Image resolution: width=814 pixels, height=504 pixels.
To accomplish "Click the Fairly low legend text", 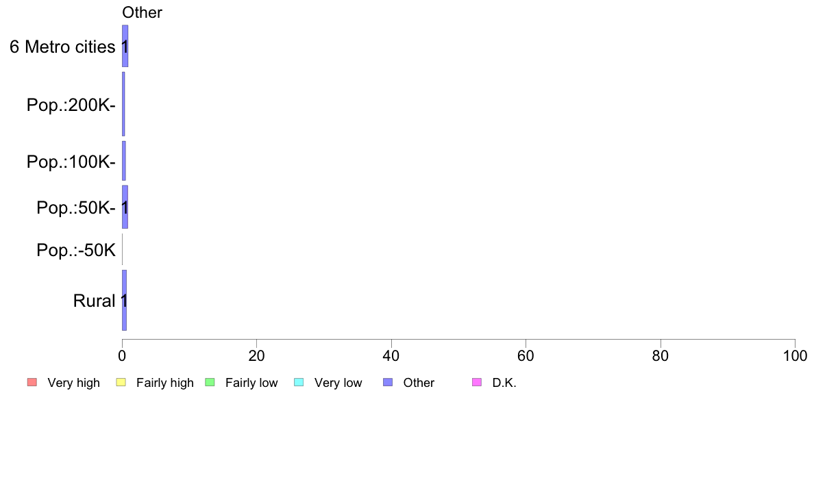I will click(251, 383).
